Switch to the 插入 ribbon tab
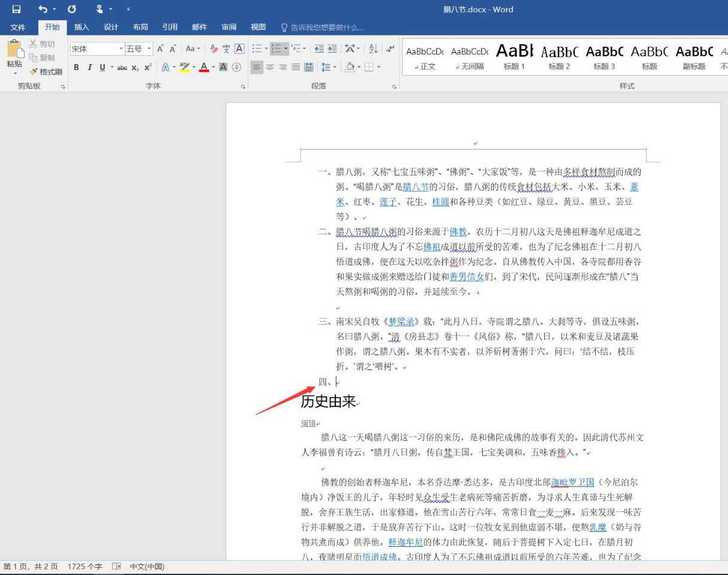This screenshot has height=575, width=728. click(81, 27)
